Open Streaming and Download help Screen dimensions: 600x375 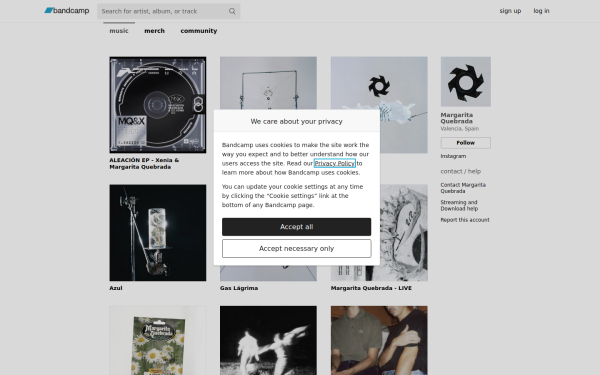tap(459, 205)
